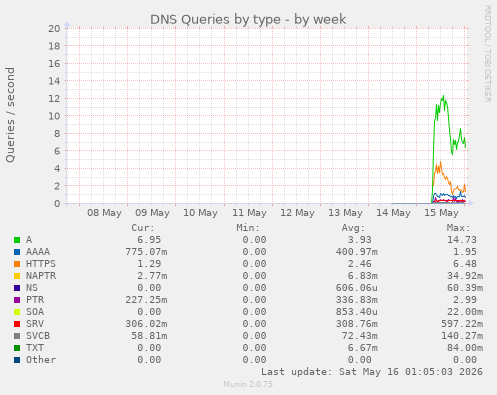Click the green A legend color swatch
The image size is (497, 395).
pyautogui.click(x=17, y=240)
